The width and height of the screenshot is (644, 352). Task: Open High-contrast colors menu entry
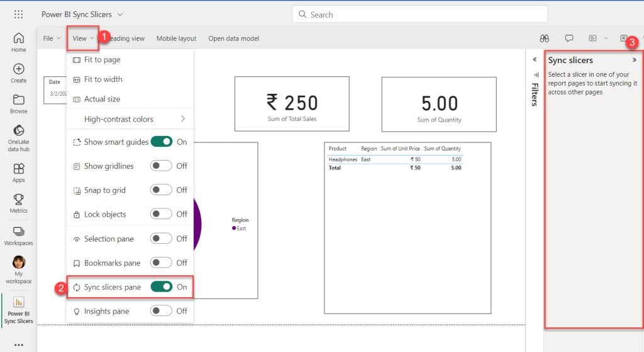click(x=130, y=119)
